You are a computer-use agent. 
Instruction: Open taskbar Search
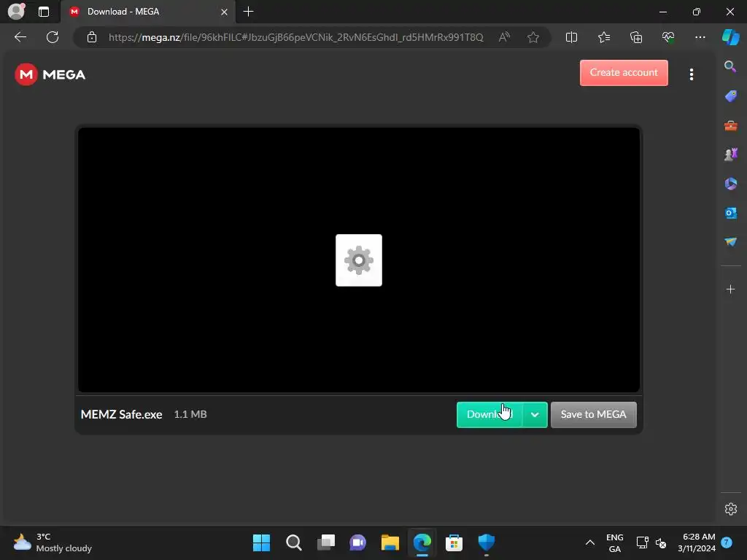click(x=293, y=542)
